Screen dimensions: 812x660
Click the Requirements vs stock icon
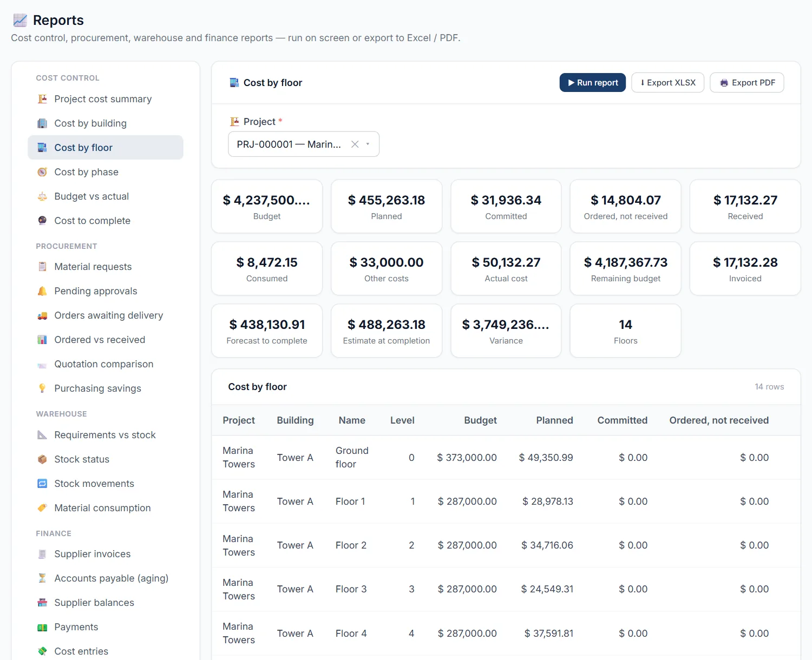[42, 435]
